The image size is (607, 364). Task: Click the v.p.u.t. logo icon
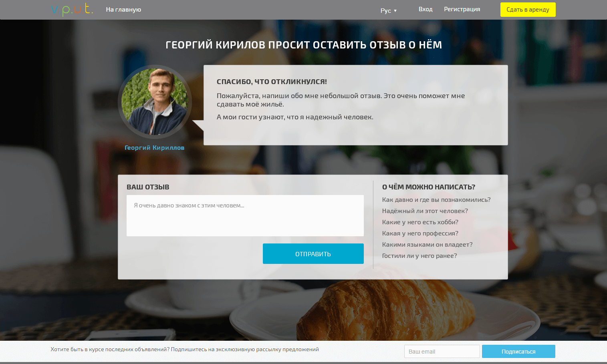pyautogui.click(x=72, y=9)
